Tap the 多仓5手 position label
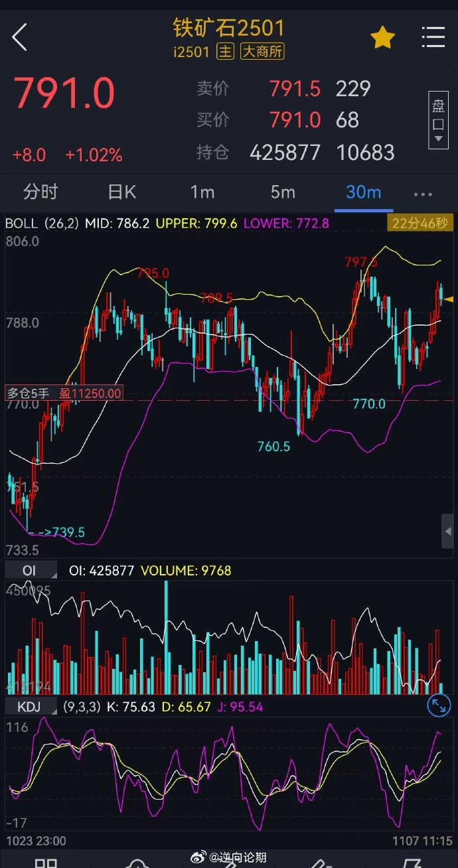The height and width of the screenshot is (868, 458). [28, 394]
